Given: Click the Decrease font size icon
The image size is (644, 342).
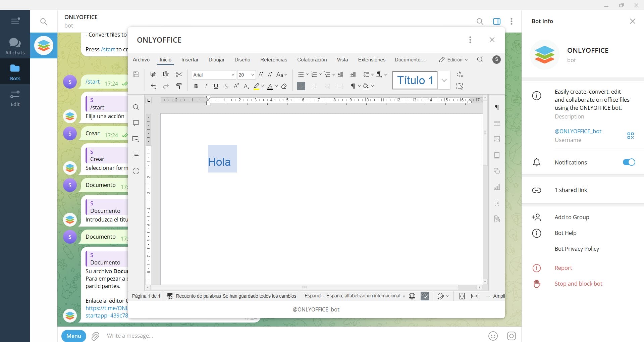Looking at the screenshot, I should pos(270,75).
